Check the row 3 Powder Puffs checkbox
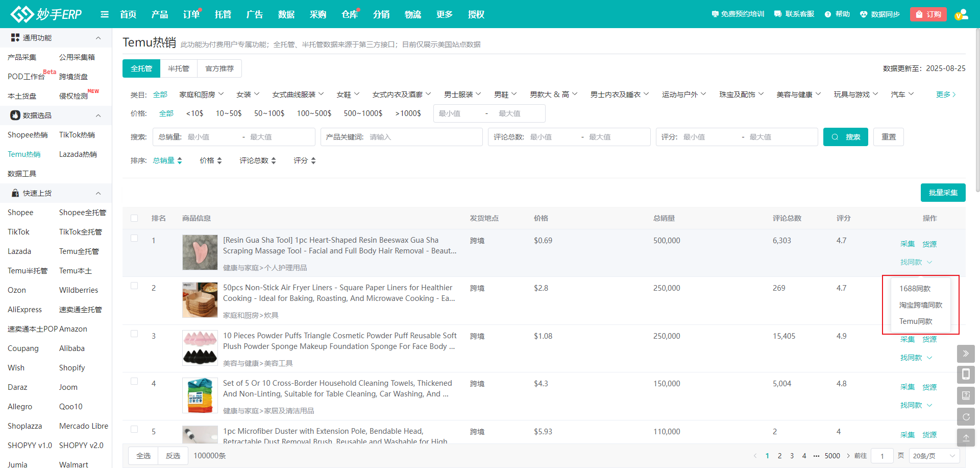This screenshot has width=980, height=468. 134,334
